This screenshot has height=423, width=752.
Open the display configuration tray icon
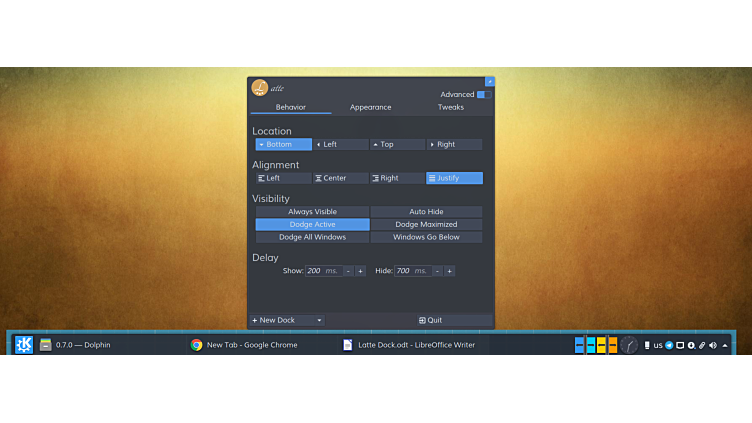680,345
